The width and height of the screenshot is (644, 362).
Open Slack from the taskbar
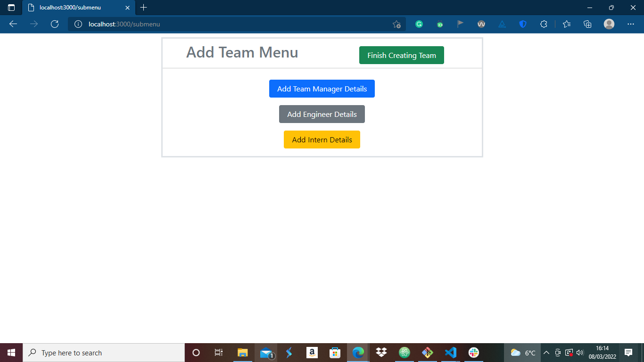pyautogui.click(x=473, y=352)
